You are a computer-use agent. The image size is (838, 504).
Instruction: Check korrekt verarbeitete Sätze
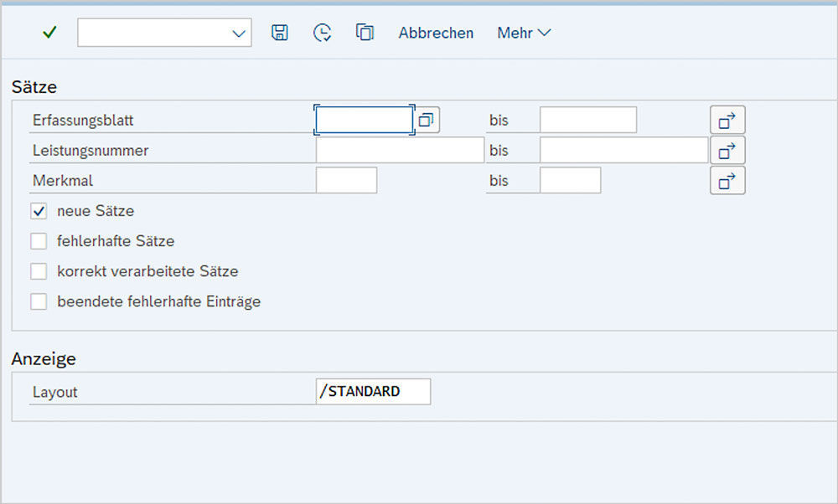[x=39, y=271]
